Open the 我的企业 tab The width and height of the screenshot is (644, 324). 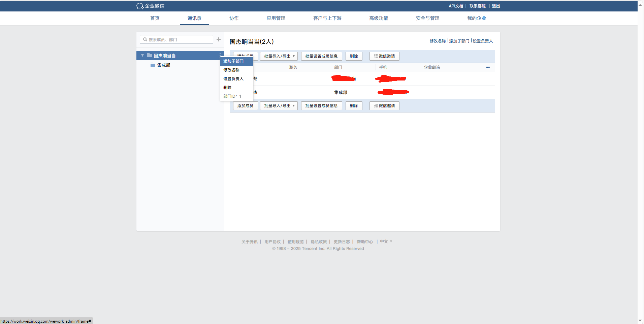[477, 18]
